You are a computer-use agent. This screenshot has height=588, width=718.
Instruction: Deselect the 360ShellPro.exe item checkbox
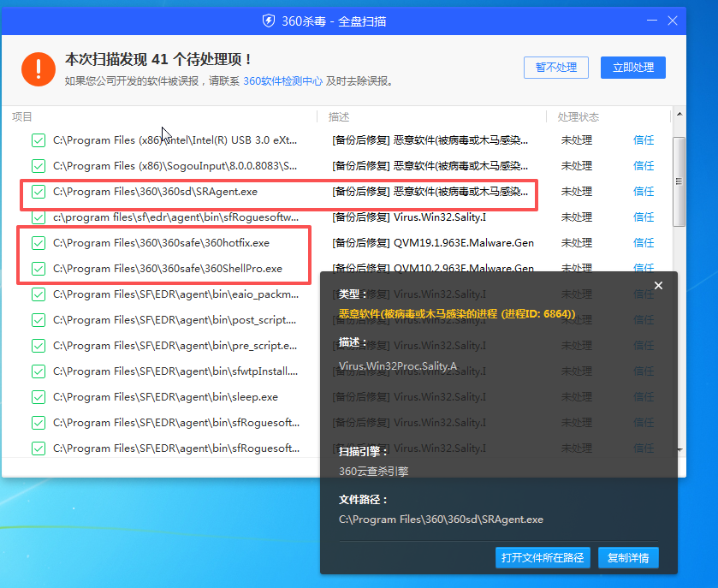[38, 269]
